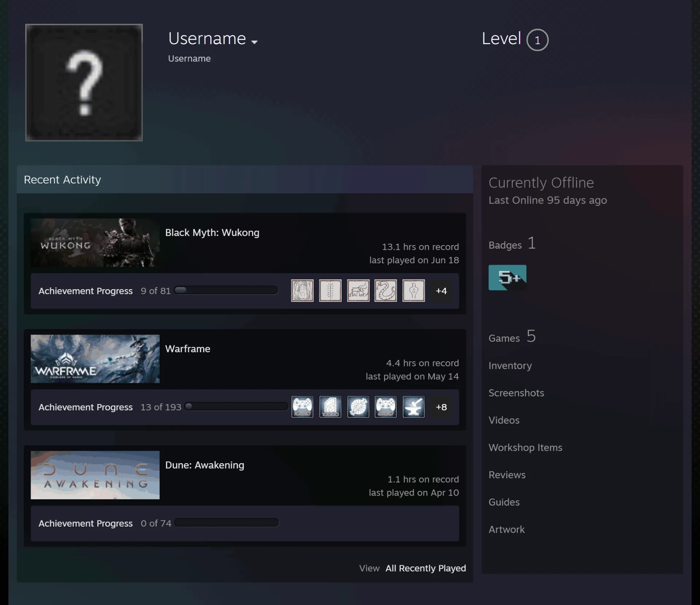Open Warframe Achievement Progress label
Viewport: 700px width, 605px height.
point(86,407)
